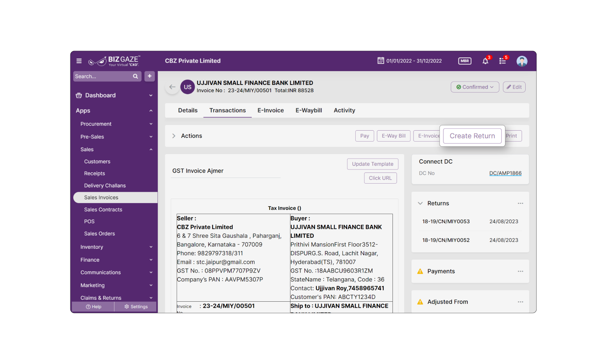Click the Payments warning icon

420,271
